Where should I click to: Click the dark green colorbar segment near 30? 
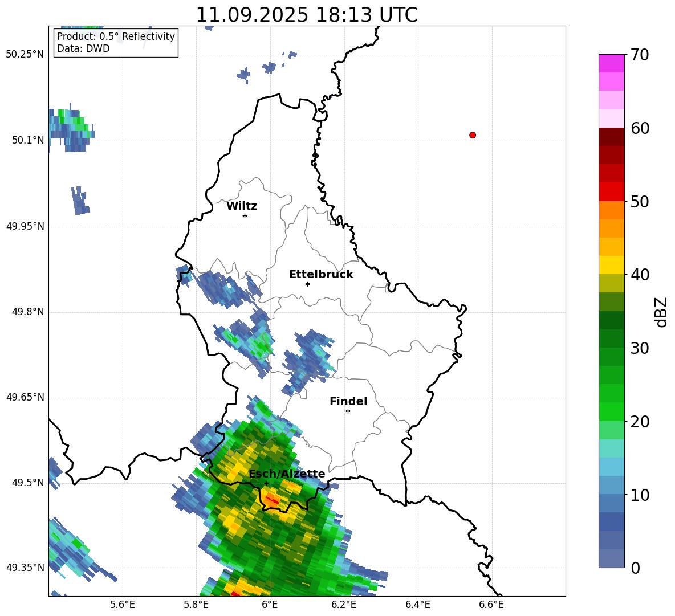tap(611, 338)
